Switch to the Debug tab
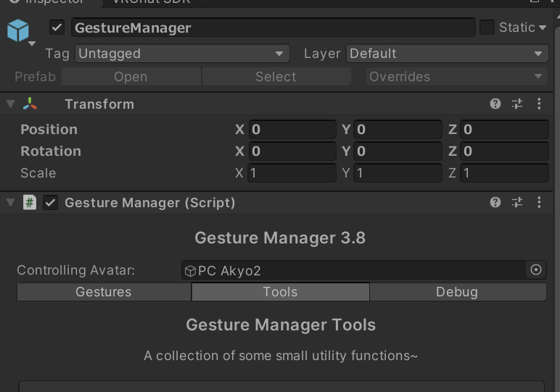The height and width of the screenshot is (392, 560). pos(458,292)
